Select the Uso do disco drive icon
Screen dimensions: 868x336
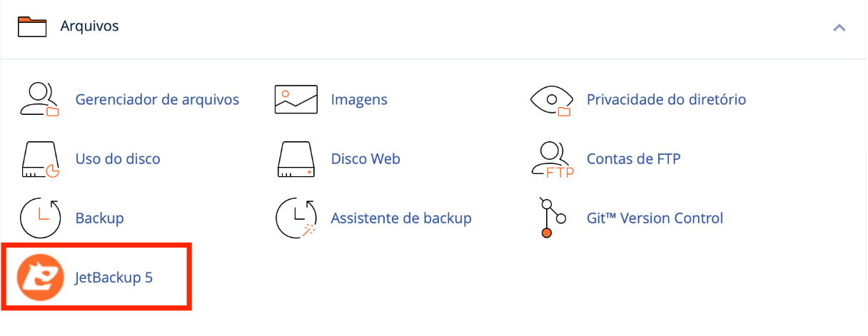[x=39, y=159]
